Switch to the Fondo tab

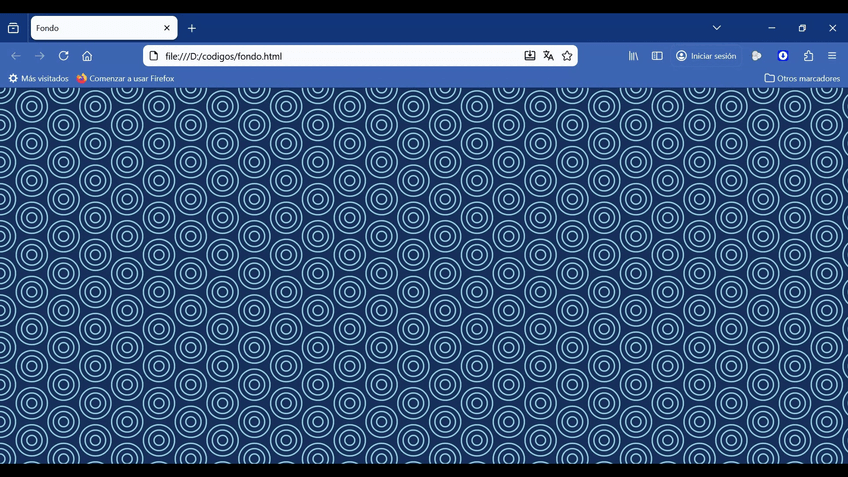pos(104,28)
